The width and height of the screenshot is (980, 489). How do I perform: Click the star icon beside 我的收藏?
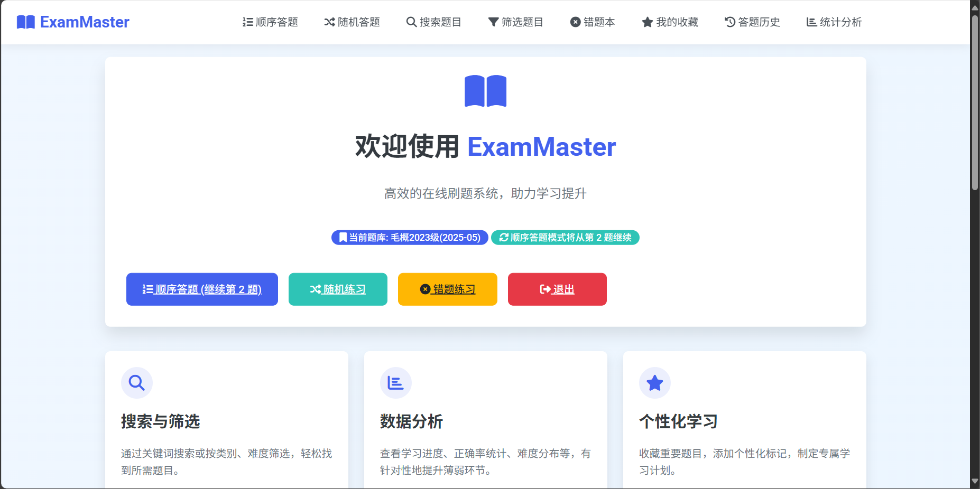648,22
